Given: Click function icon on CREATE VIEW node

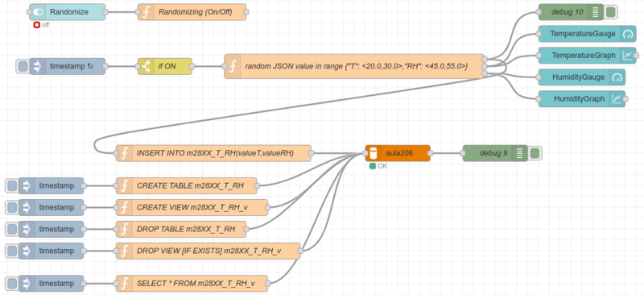Looking at the screenshot, I should pyautogui.click(x=125, y=207).
